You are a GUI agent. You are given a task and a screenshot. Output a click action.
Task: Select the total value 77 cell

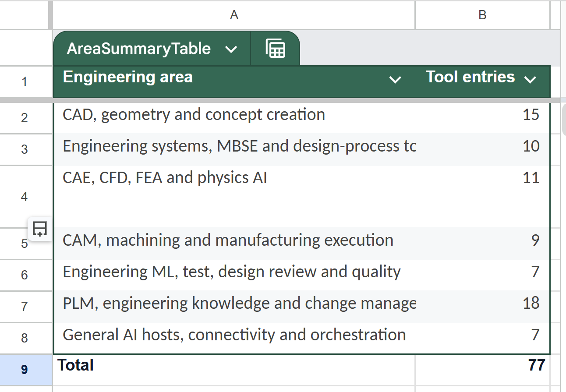tap(482, 370)
